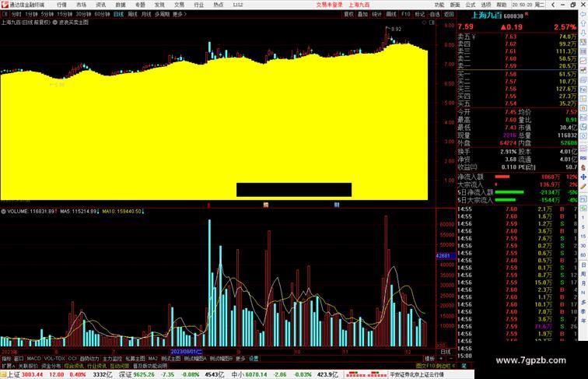Click the back arrow in the title bar

click(x=553, y=5)
